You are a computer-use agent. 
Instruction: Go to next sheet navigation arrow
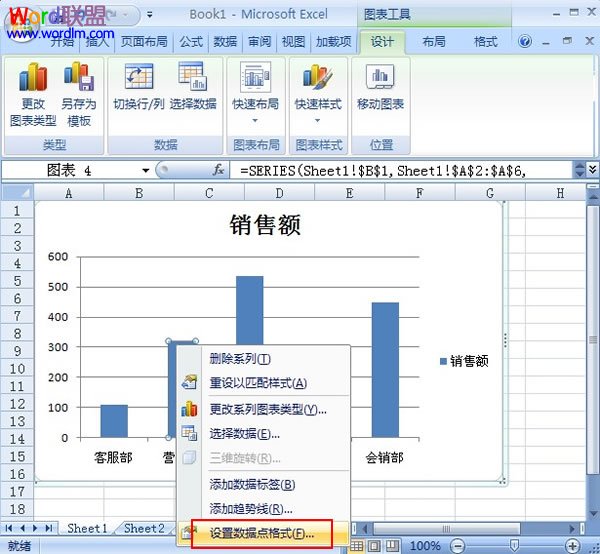tap(35, 528)
